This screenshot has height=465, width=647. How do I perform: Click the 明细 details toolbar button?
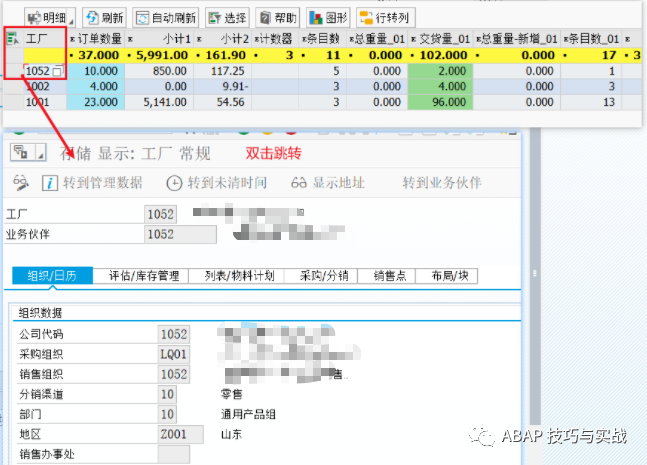pyautogui.click(x=47, y=18)
